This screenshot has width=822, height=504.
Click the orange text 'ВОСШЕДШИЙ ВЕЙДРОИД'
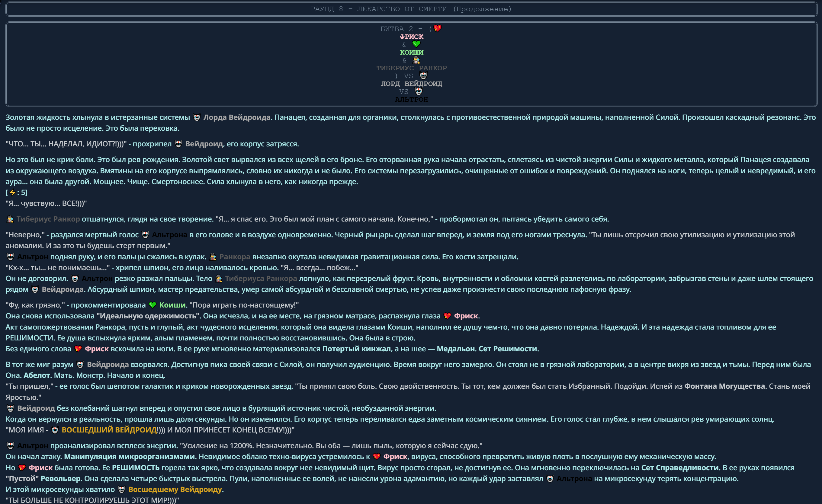109,430
